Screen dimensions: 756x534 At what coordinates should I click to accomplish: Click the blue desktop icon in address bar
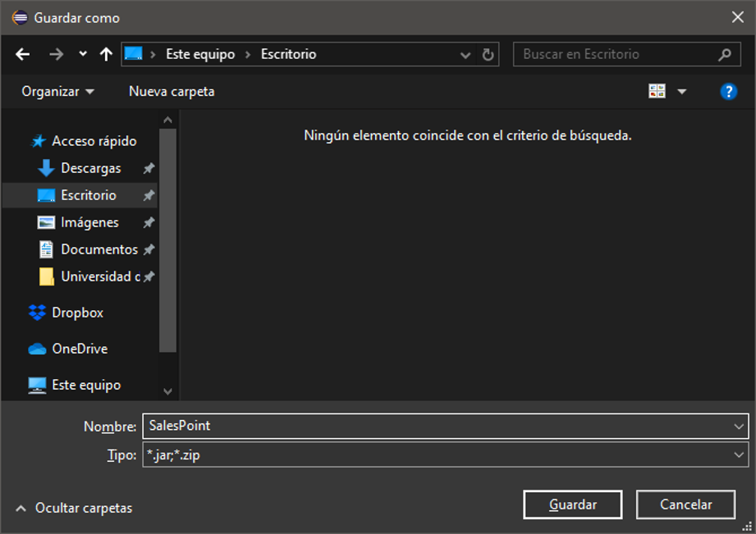click(x=134, y=53)
